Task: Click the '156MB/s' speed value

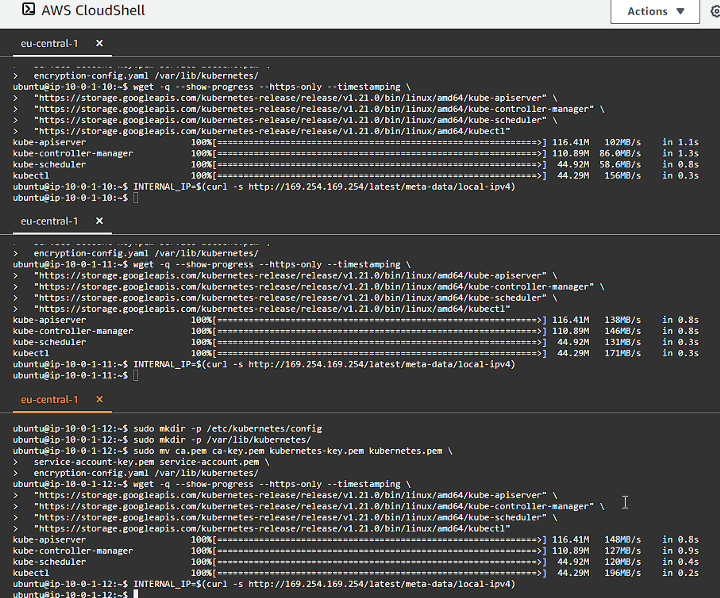Action: tap(622, 175)
